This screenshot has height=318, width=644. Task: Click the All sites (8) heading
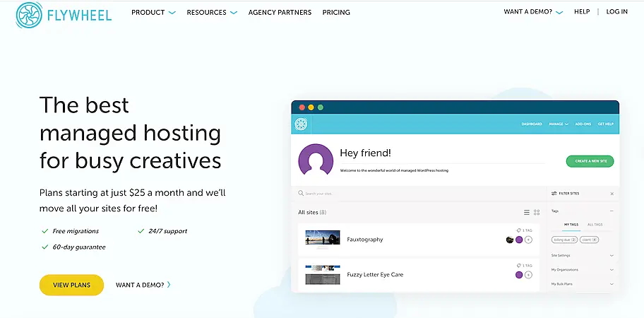312,213
